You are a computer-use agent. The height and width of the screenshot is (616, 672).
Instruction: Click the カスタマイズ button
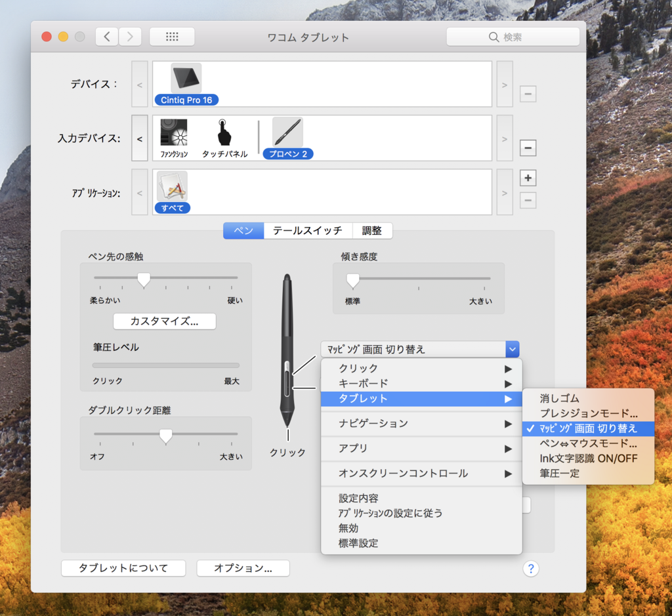point(164,321)
